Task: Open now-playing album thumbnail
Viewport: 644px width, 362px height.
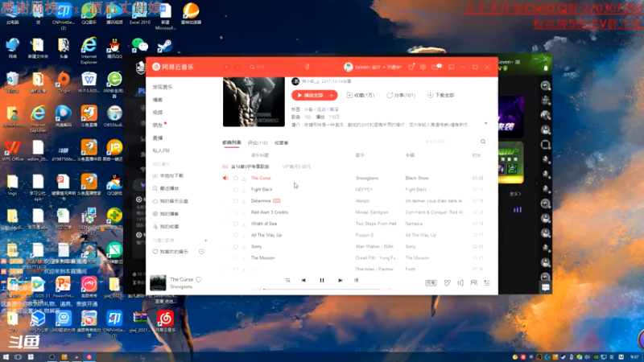Action: point(158,283)
